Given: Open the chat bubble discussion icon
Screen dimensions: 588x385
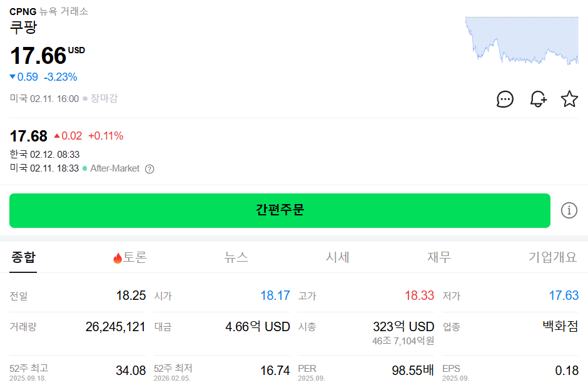Looking at the screenshot, I should 505,99.
